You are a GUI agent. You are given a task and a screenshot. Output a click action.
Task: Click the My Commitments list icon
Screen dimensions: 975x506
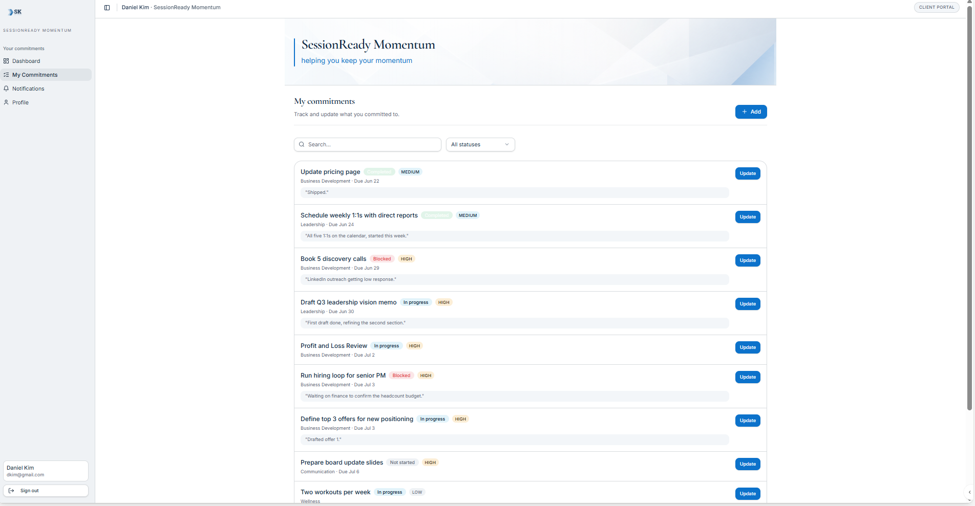[x=6, y=75]
